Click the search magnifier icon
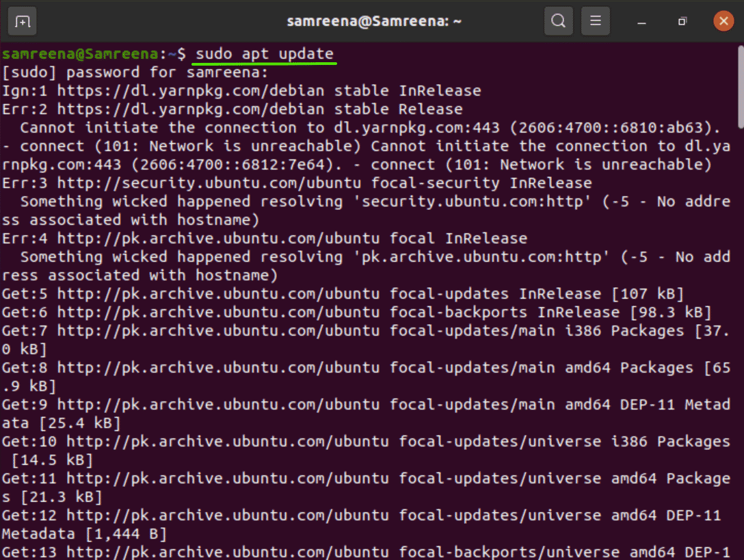 coord(558,21)
